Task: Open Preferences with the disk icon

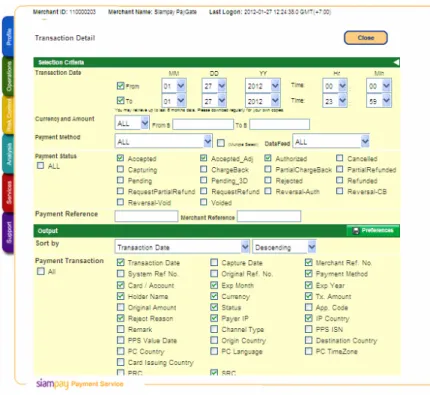Action: pyautogui.click(x=373, y=230)
